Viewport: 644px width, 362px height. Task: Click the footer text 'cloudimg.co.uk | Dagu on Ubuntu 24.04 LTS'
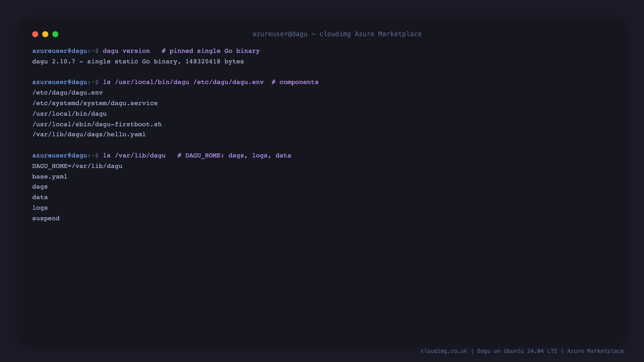tap(489, 351)
